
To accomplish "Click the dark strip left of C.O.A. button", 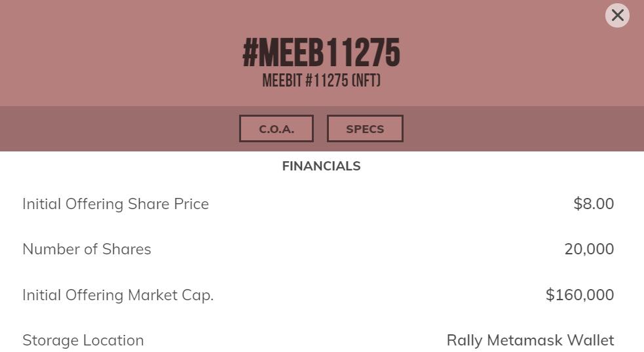I will [118, 128].
